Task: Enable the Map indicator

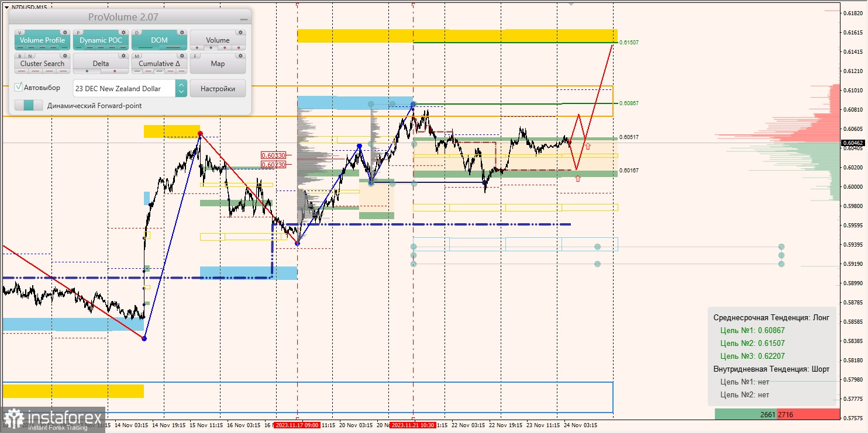Action: [218, 64]
